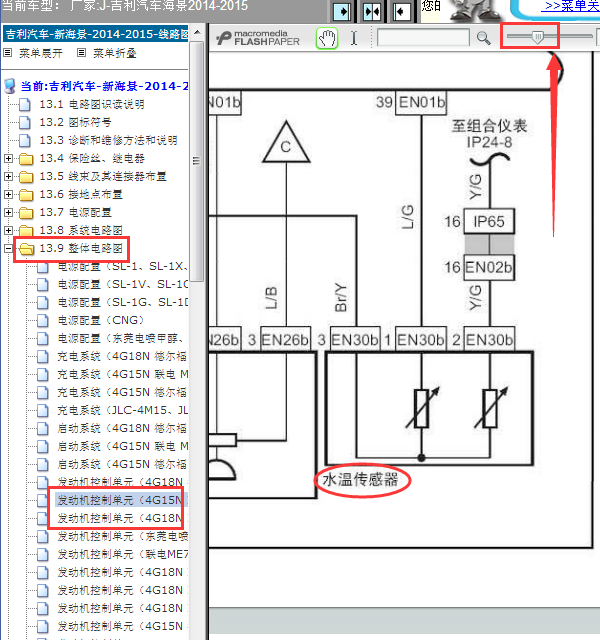Click the Macromedia FlashPaper logo

pyautogui.click(x=258, y=38)
